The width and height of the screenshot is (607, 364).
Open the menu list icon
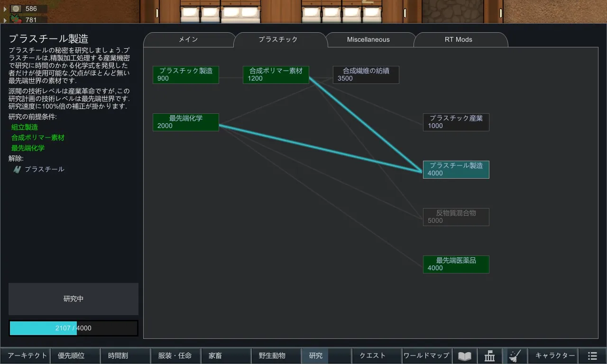click(x=592, y=356)
